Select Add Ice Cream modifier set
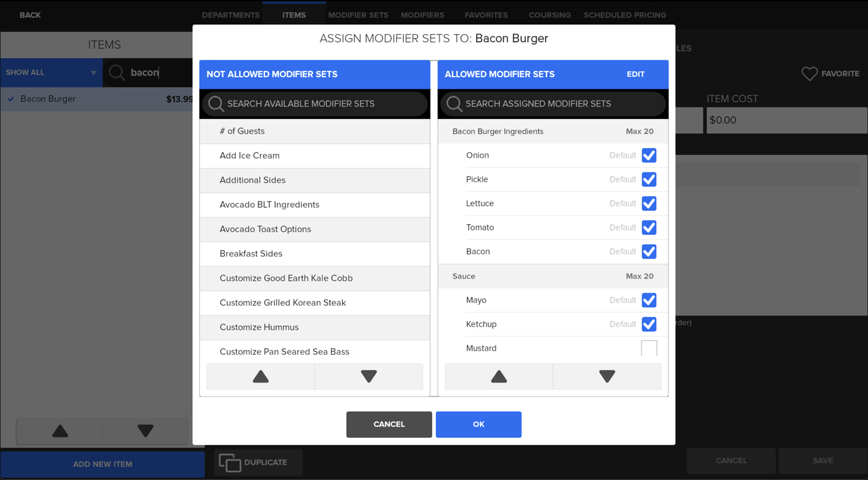The height and width of the screenshot is (480, 868). tap(250, 156)
